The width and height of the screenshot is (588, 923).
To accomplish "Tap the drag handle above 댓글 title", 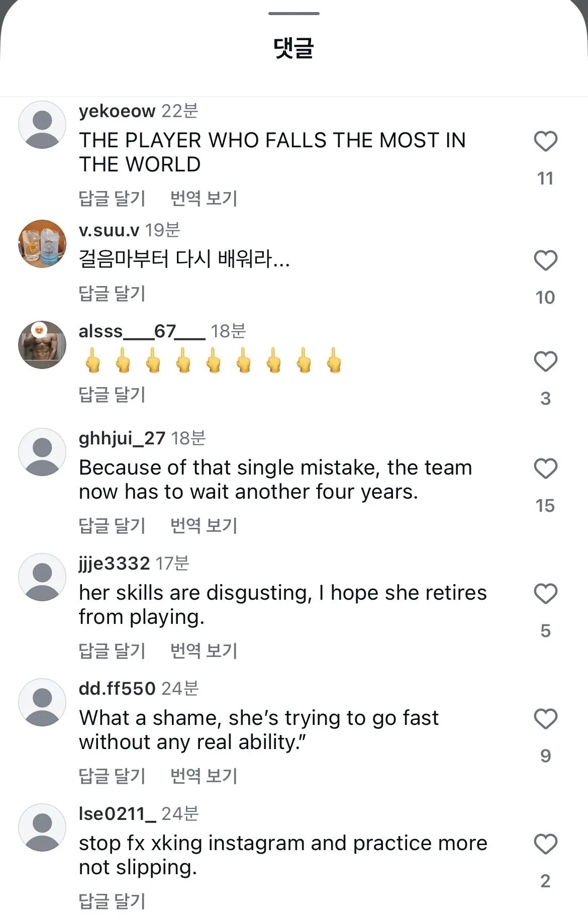I will [293, 14].
